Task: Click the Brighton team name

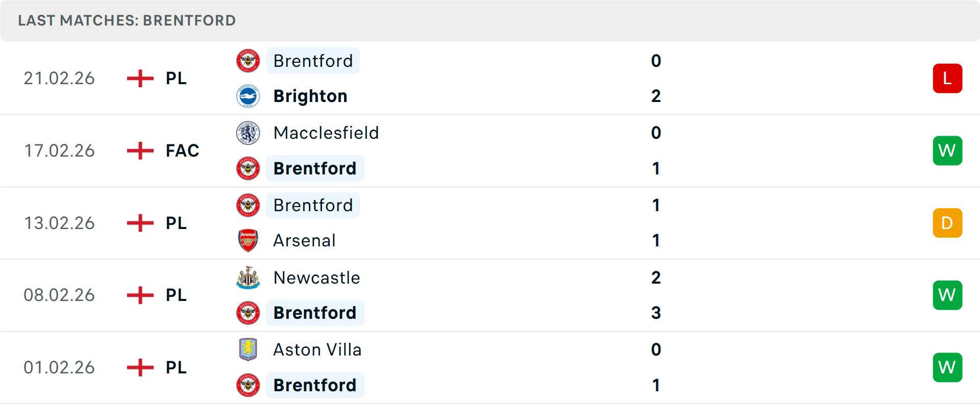Action: click(310, 96)
